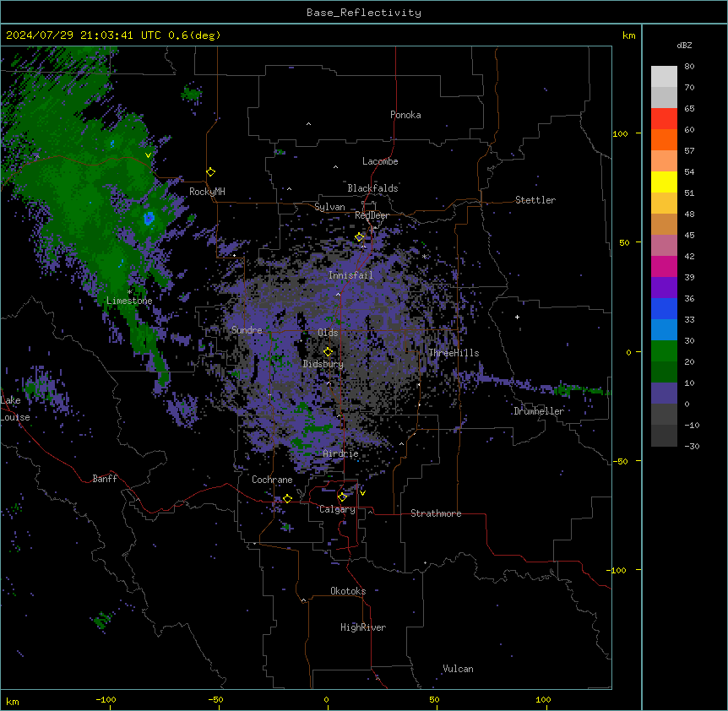This screenshot has height=711, width=728.
Task: Select the blue 33–36 dBZ legend swatch
Action: point(664,308)
